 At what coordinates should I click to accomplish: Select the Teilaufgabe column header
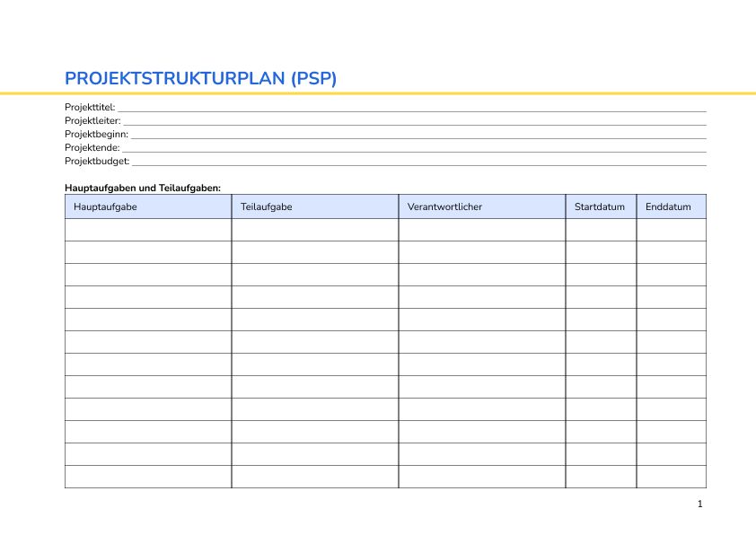coord(266,206)
